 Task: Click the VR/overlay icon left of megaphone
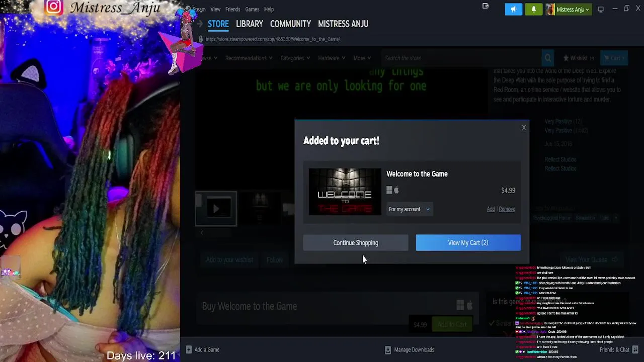[486, 7]
